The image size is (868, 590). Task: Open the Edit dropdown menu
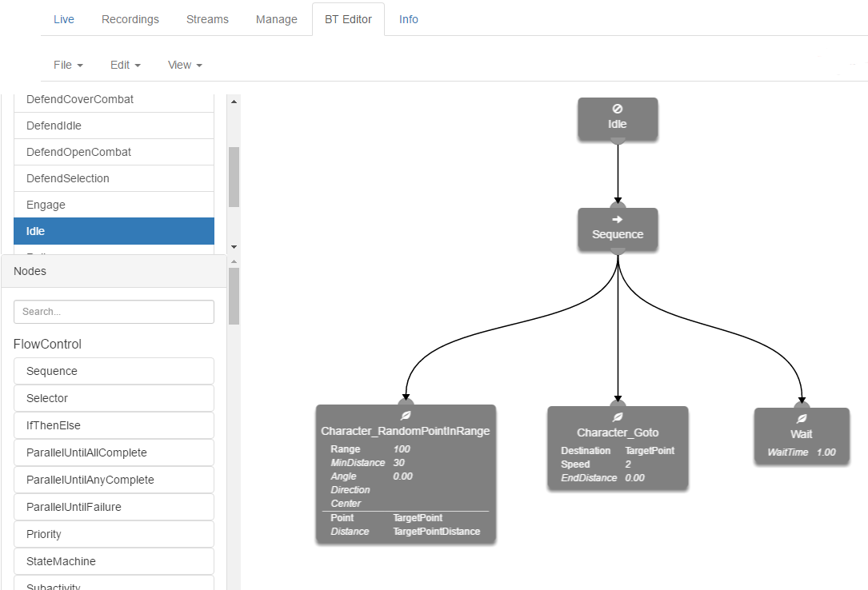point(126,65)
